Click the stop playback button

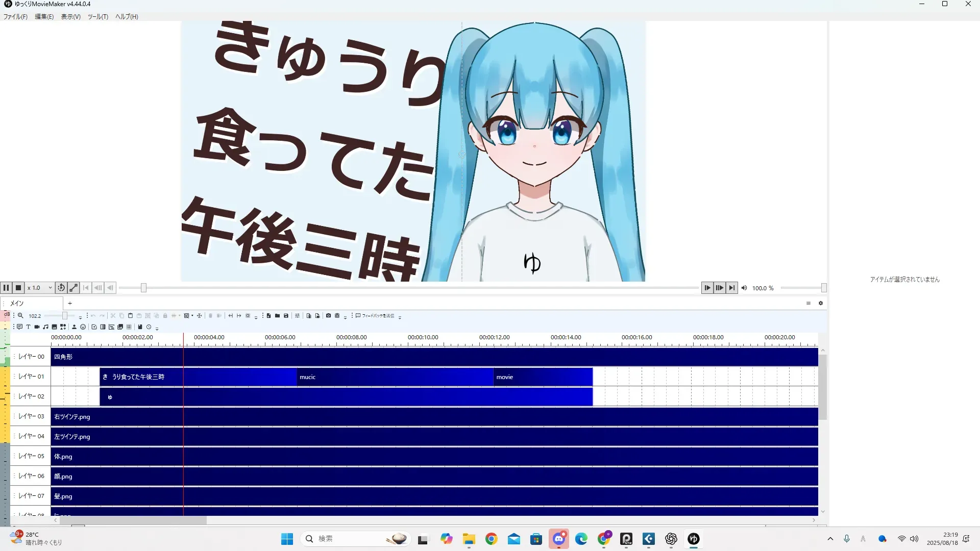point(18,288)
